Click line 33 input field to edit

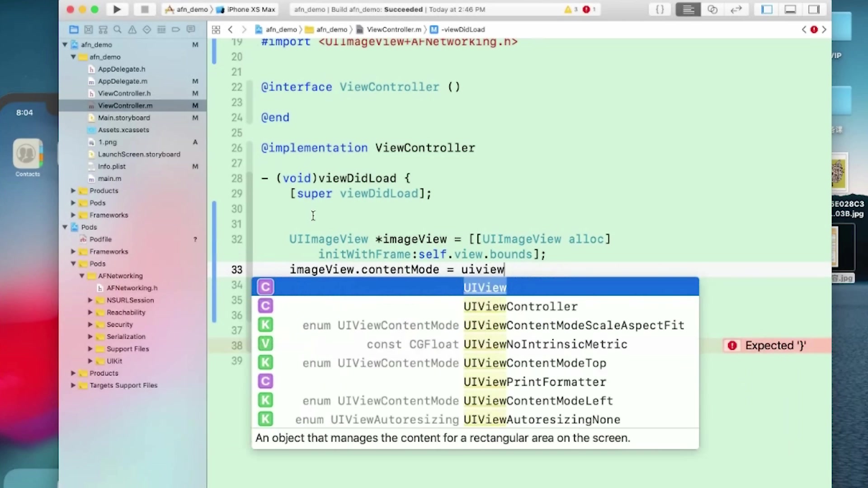tap(396, 269)
